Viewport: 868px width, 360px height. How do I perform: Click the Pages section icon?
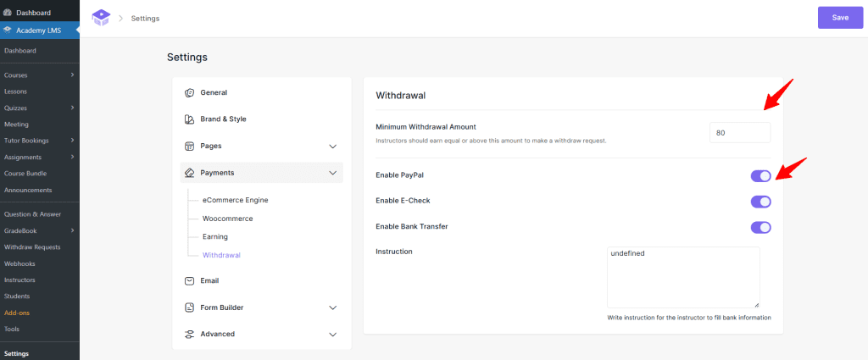pos(189,146)
